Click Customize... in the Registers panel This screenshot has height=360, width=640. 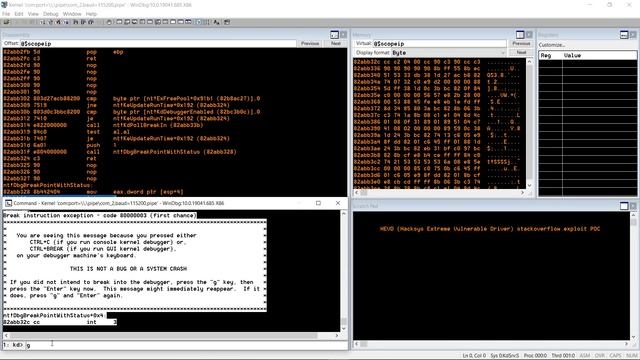551,45
